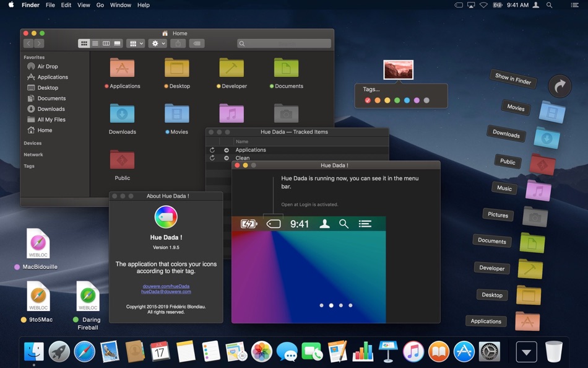
Task: Pick the purple tag color swatch
Action: click(417, 100)
